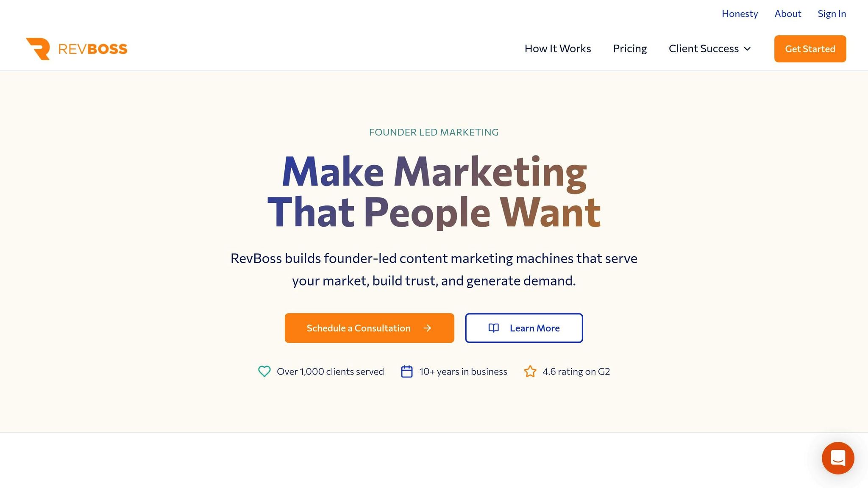Viewport: 868px width, 488px height.
Task: Click the Over 1,000 clients served text
Action: tap(330, 372)
